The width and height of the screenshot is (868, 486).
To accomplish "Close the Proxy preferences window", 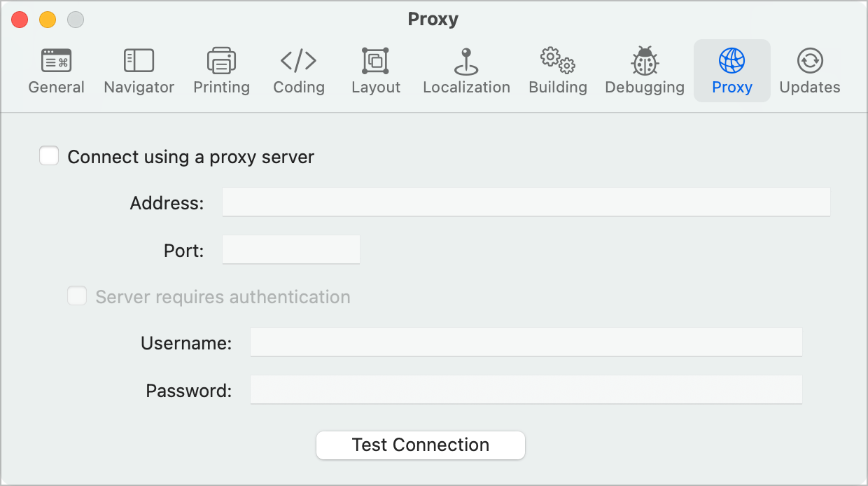I will 20,20.
